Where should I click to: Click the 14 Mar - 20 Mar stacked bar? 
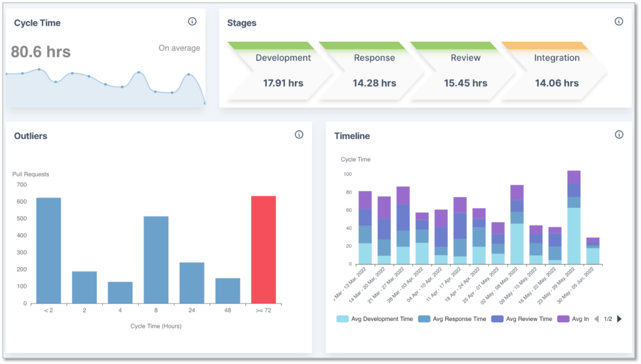coord(384,230)
